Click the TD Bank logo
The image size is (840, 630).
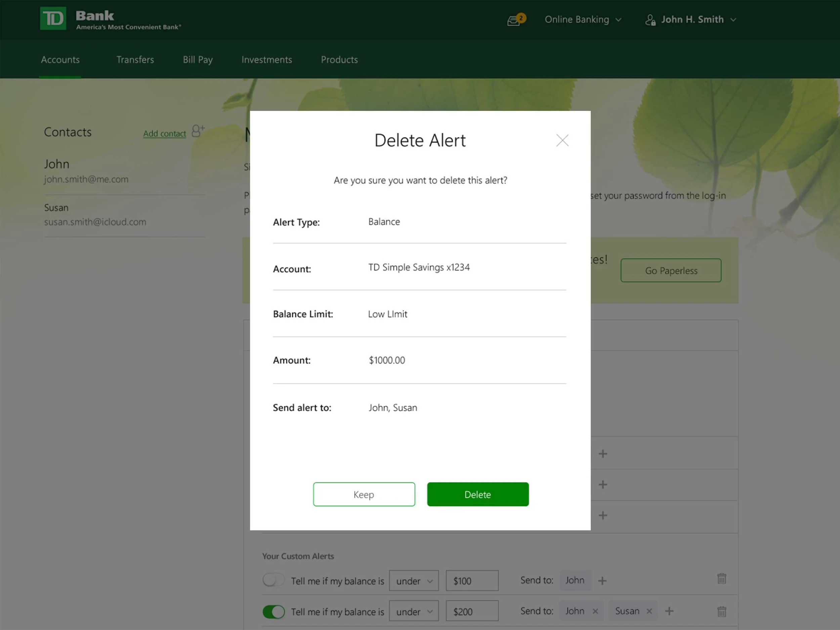pyautogui.click(x=111, y=18)
